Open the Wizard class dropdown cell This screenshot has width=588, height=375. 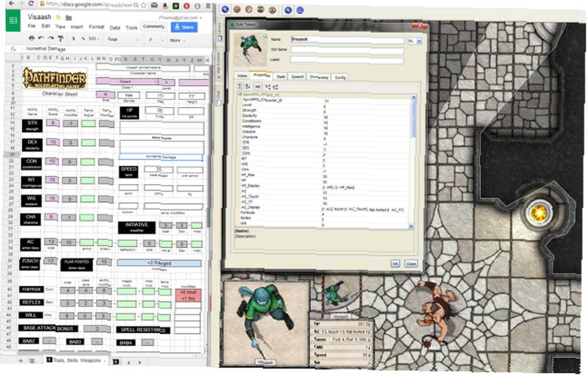(x=127, y=81)
